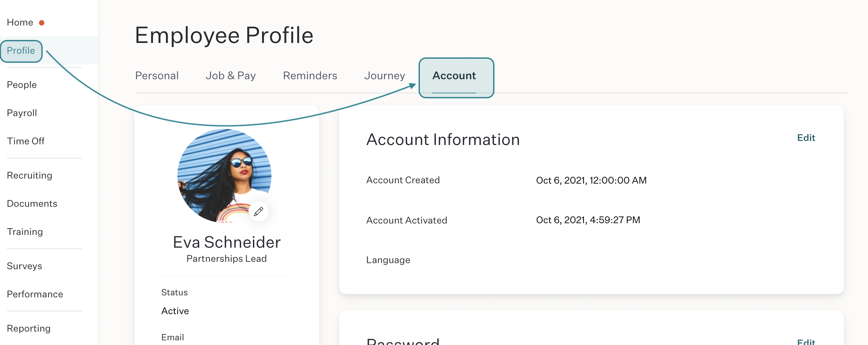
Task: View the Documents section
Action: coord(32,204)
